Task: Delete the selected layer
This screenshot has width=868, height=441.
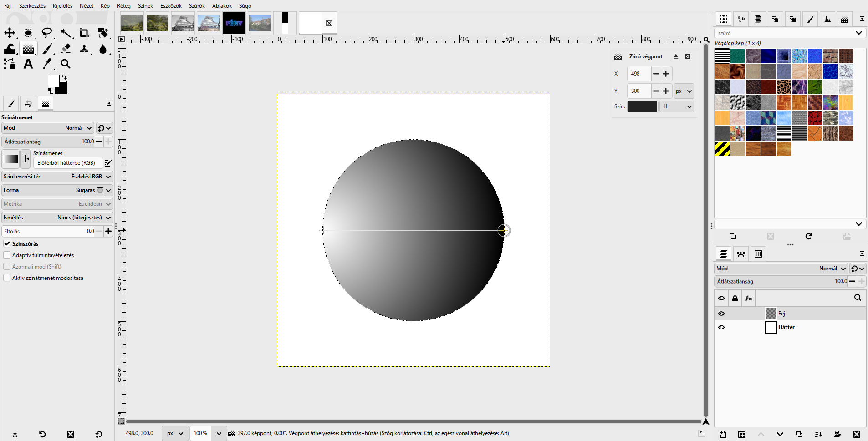Action: 857,434
